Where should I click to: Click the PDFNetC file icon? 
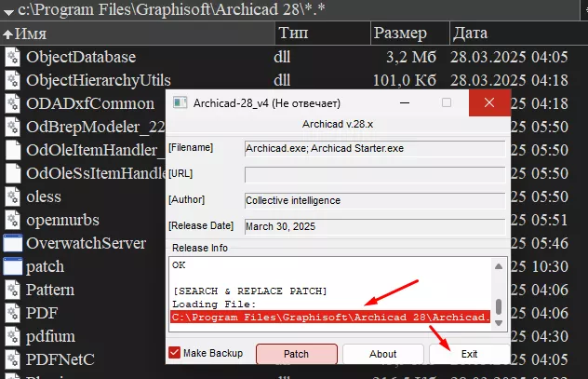tap(13, 359)
